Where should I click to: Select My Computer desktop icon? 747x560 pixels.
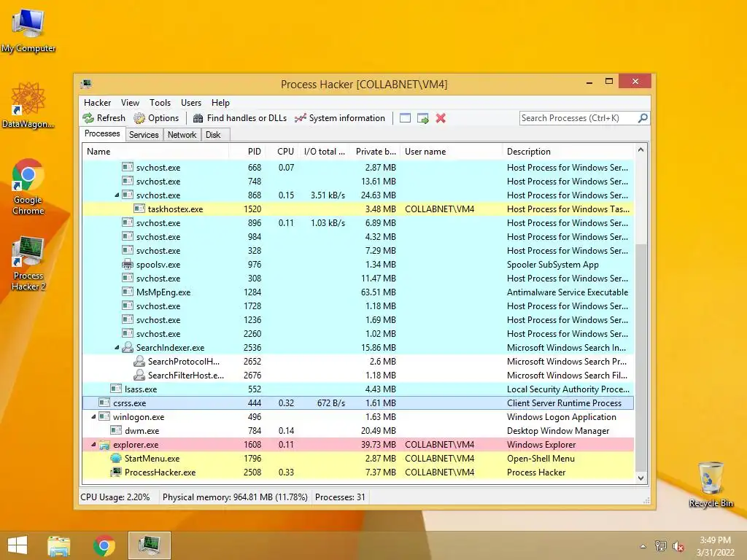(x=28, y=29)
